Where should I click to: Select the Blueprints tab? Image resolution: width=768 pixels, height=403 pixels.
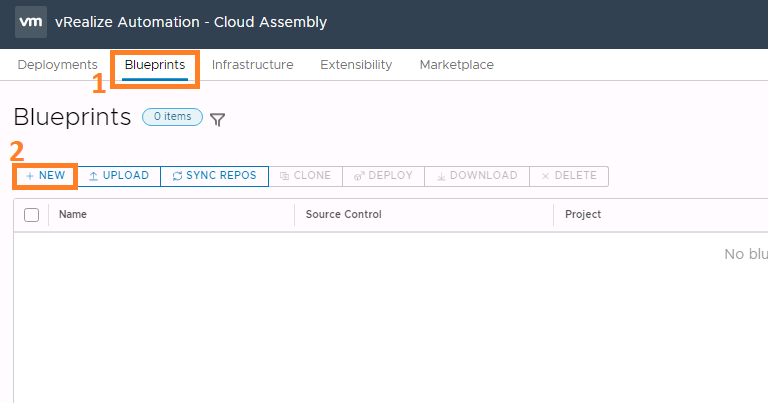pos(155,65)
